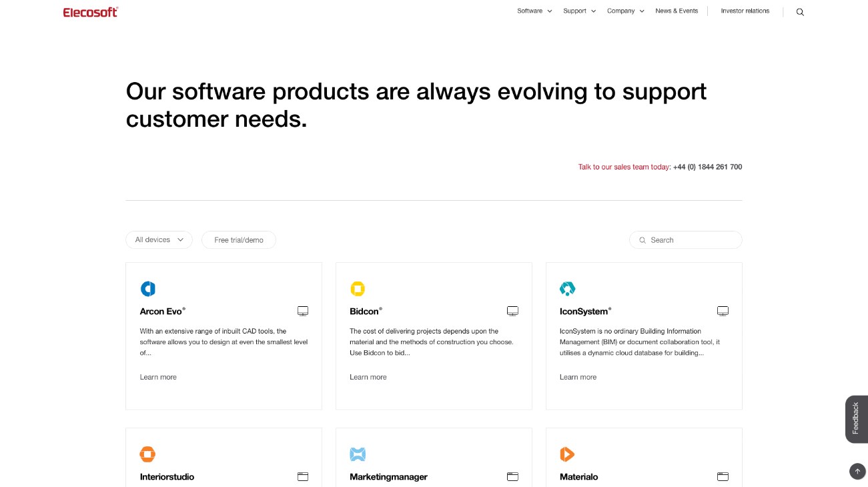The width and height of the screenshot is (868, 487).
Task: Click the Bidcon description text
Action: click(432, 342)
